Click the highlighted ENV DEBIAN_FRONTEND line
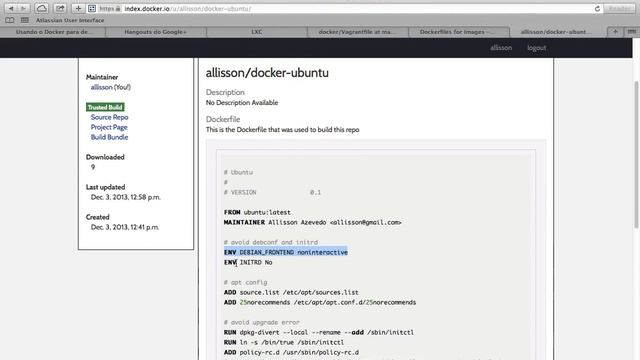 click(286, 252)
